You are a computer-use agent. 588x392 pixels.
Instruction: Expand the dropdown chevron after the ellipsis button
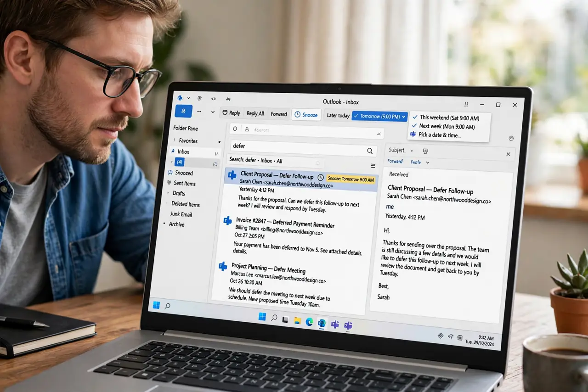213,112
